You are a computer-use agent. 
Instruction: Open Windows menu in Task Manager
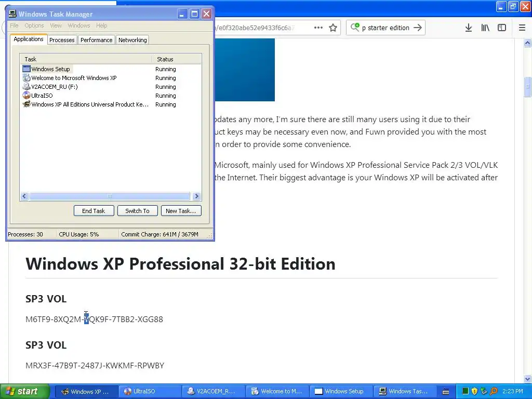click(x=79, y=25)
